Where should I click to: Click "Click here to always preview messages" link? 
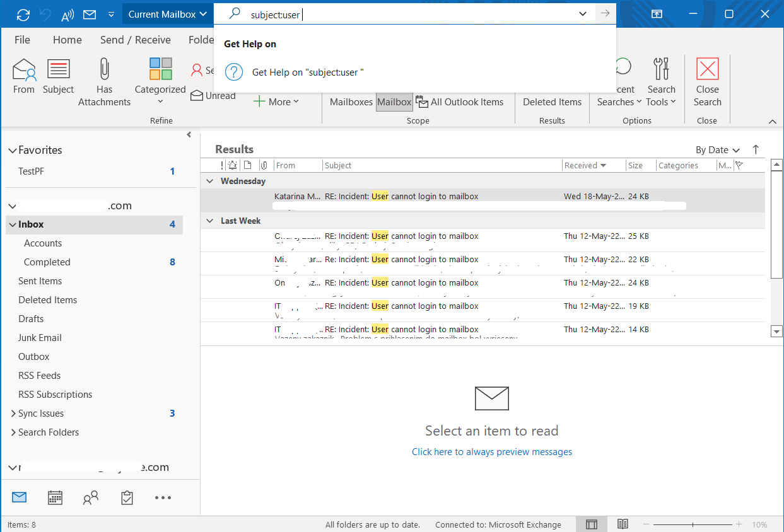492,452
